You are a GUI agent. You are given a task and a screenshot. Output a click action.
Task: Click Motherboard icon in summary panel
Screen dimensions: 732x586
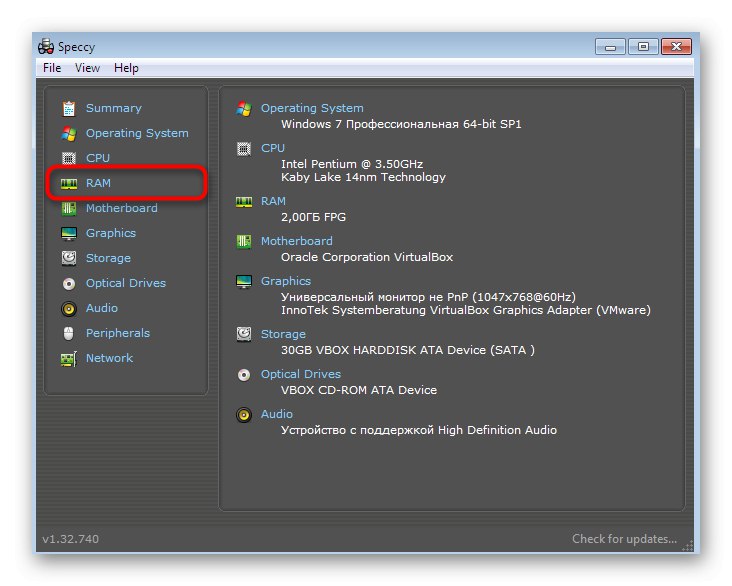tap(244, 242)
